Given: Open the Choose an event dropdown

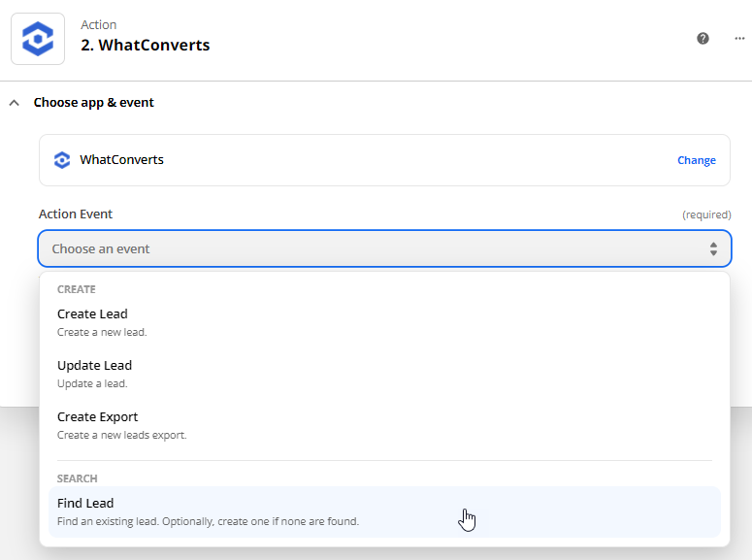Looking at the screenshot, I should [384, 248].
